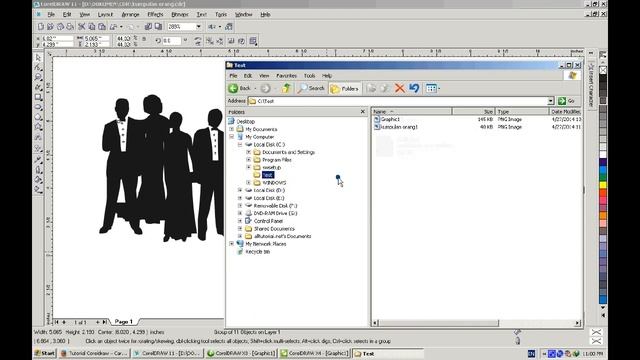Expand My Documents in folder tree

(x=232, y=129)
